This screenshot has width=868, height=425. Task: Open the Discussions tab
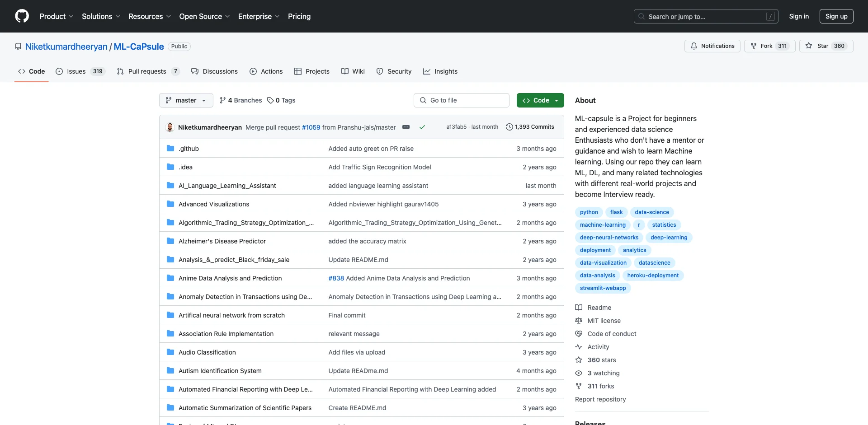click(x=214, y=71)
